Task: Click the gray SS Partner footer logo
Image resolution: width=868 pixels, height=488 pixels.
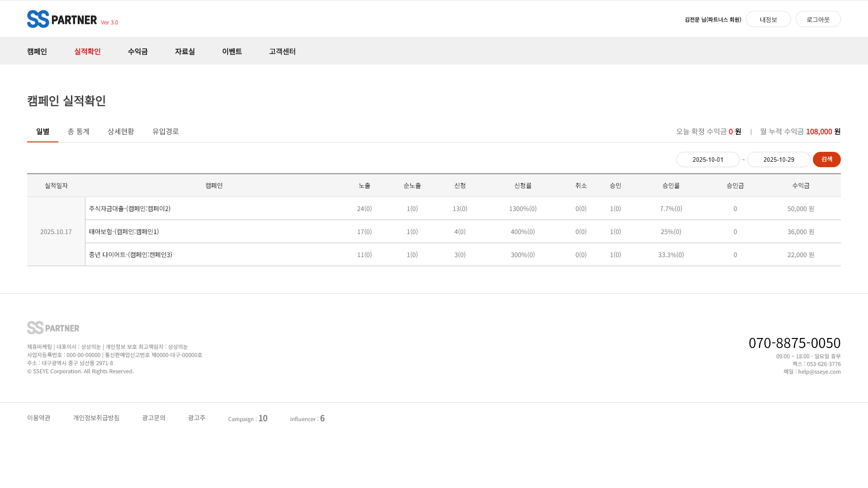Action: coord(53,328)
